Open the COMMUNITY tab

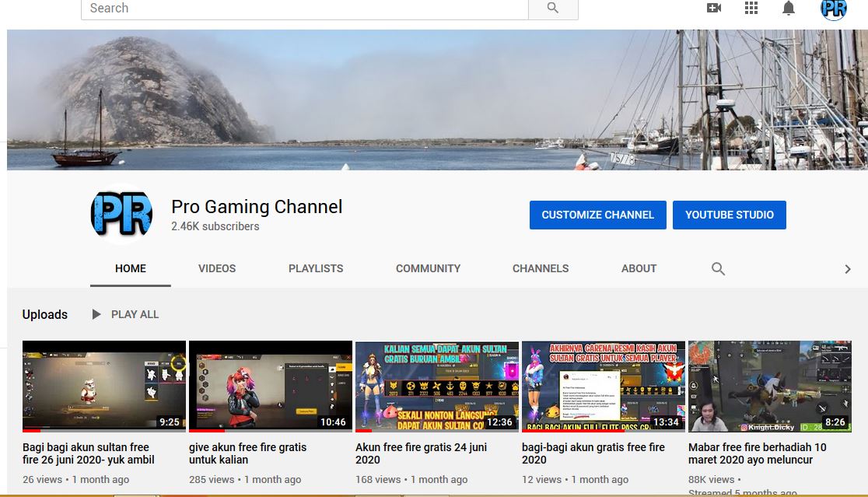(x=428, y=268)
